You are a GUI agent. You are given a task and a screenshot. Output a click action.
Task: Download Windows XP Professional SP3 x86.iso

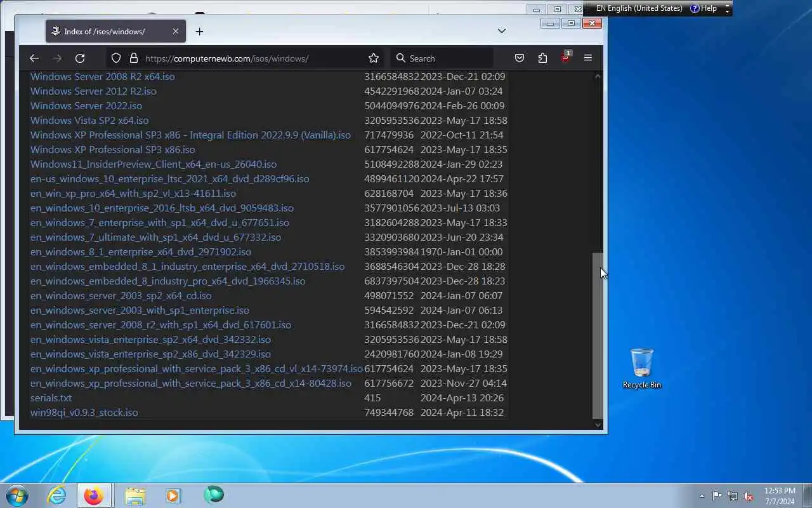pos(113,149)
